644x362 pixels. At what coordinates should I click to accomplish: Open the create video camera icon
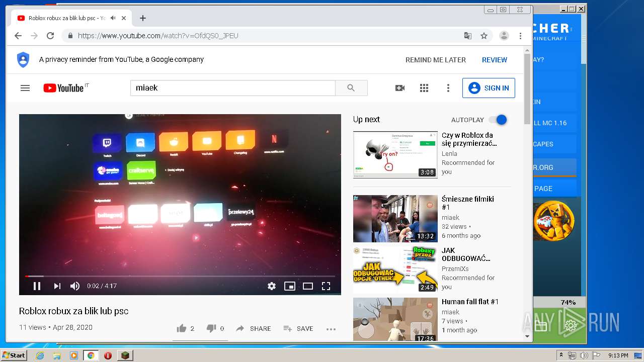pos(400,88)
